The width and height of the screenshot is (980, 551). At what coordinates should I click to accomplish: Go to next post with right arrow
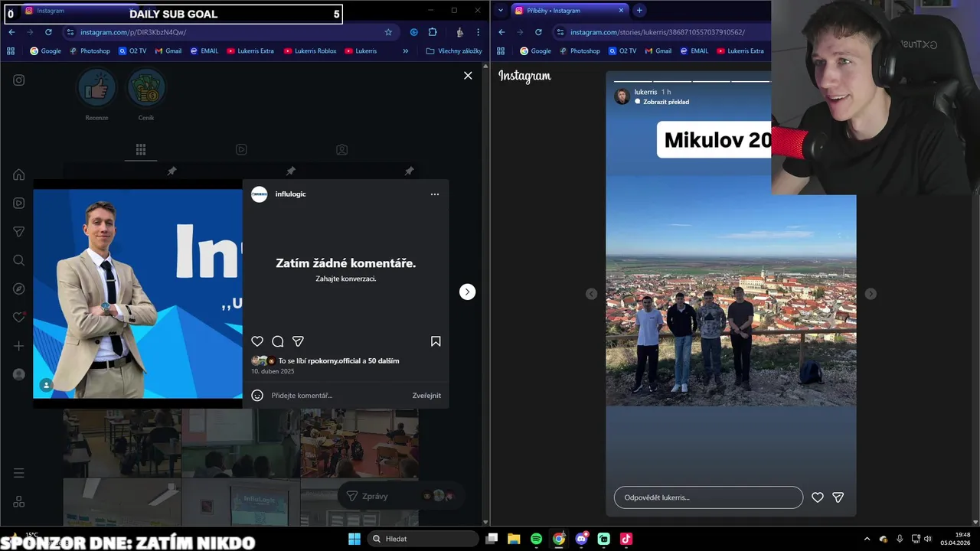[467, 292]
